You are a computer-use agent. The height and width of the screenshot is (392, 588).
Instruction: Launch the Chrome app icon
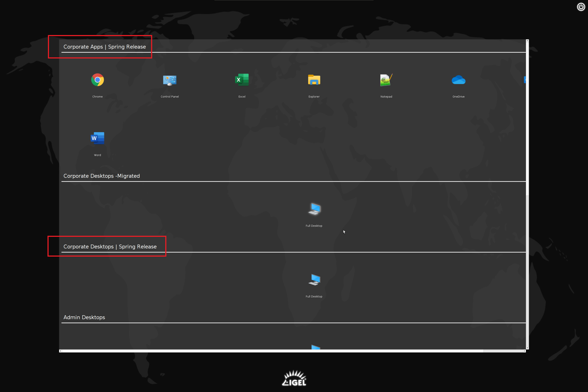[97, 80]
